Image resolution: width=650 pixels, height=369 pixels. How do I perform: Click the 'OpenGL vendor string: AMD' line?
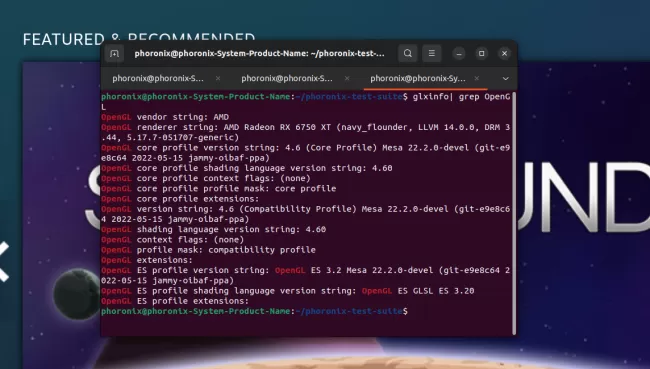[x=165, y=117]
